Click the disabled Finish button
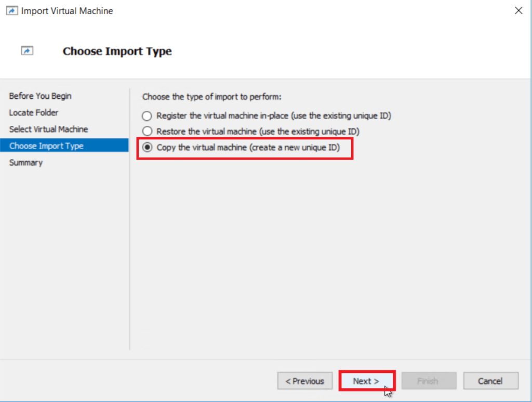This screenshot has width=532, height=402. [x=429, y=381]
